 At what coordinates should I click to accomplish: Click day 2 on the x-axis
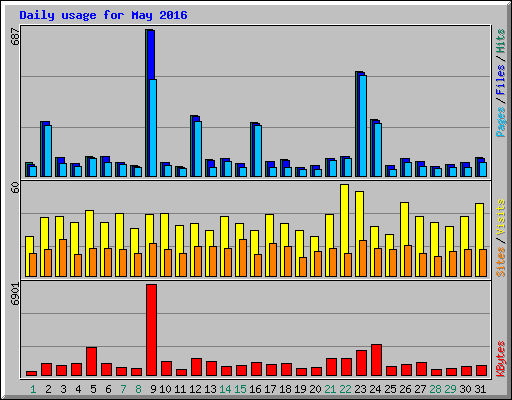pos(48,389)
